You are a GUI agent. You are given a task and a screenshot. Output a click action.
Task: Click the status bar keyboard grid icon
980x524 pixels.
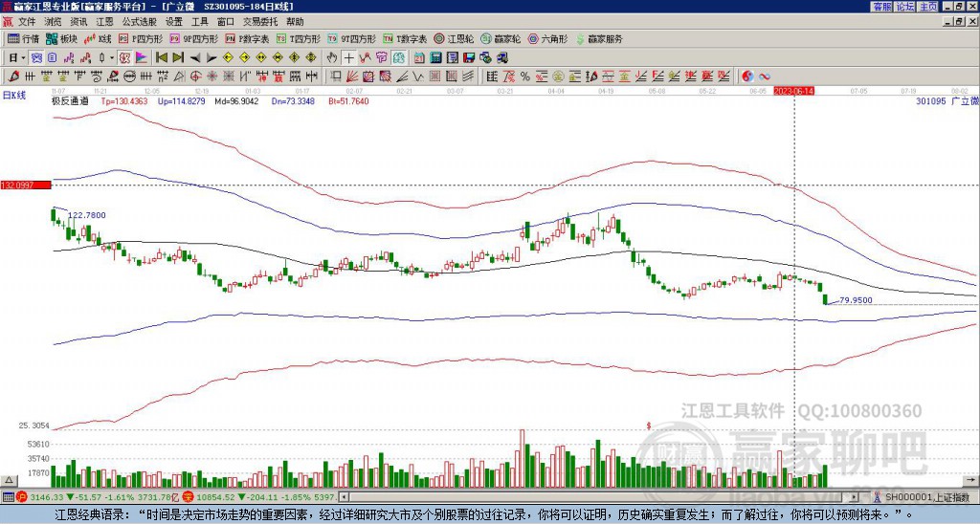tap(8, 497)
